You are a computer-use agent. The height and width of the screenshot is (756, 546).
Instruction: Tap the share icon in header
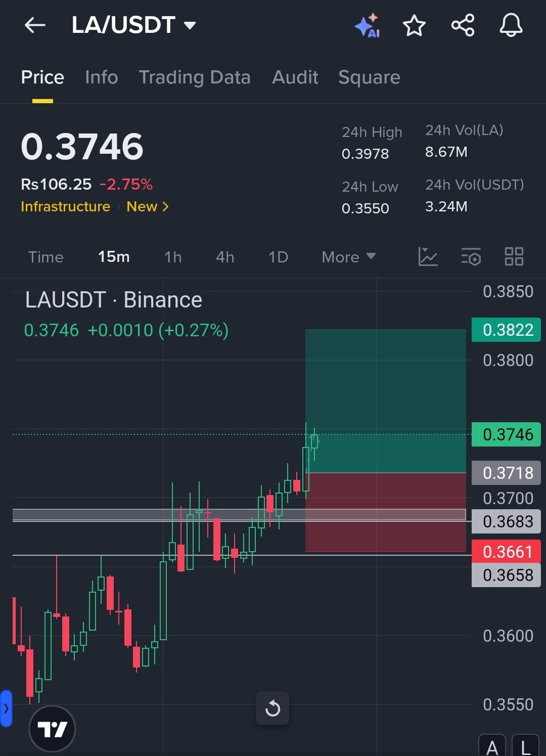(463, 25)
